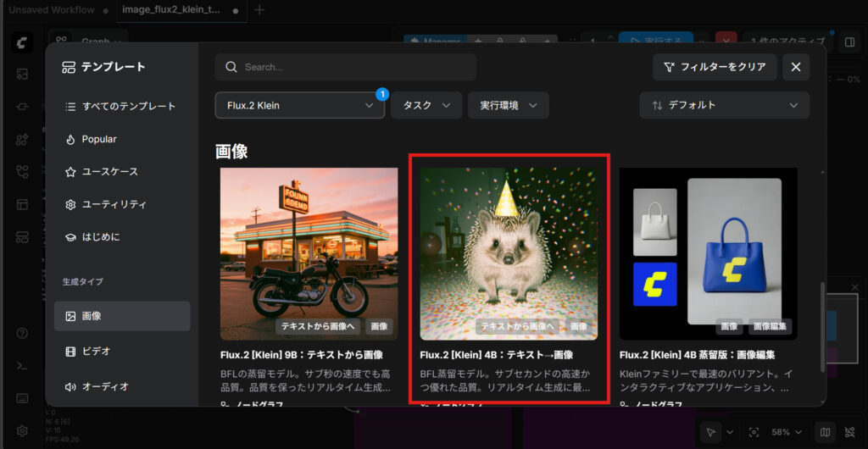Image resolution: width=868 pixels, height=449 pixels.
Task: Open the hedgehog Flux.2 Klein 4B template thumbnail
Action: click(x=509, y=253)
